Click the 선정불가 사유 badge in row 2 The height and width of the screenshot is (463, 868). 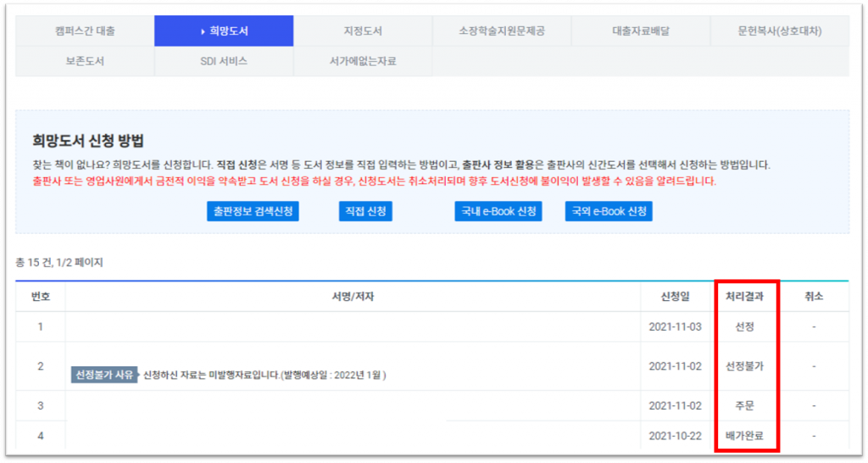(x=104, y=375)
